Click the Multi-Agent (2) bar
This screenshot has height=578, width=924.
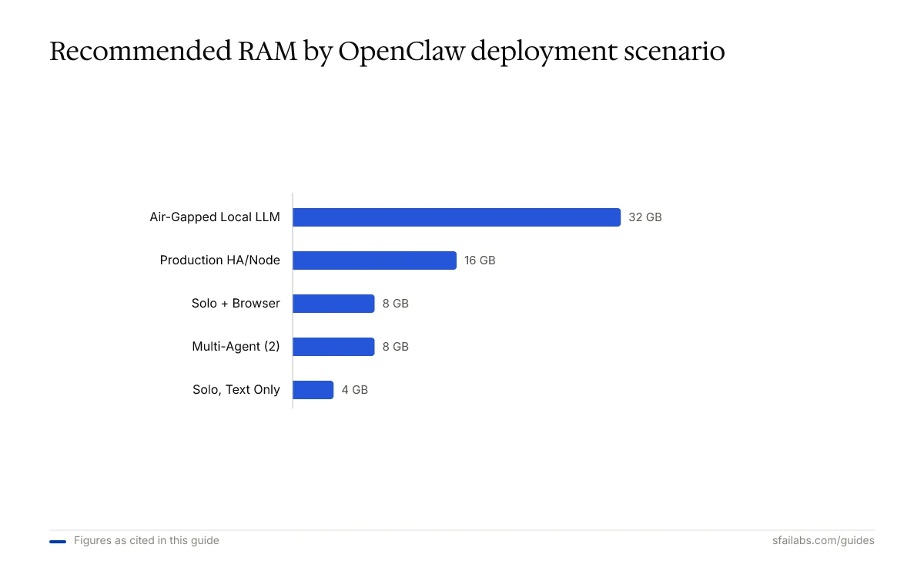[333, 347]
